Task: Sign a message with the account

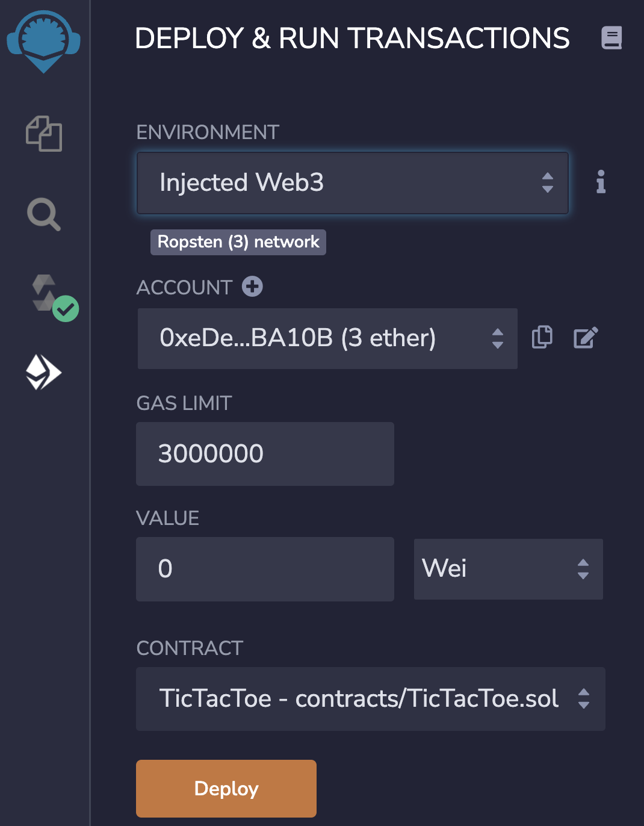Action: [586, 338]
